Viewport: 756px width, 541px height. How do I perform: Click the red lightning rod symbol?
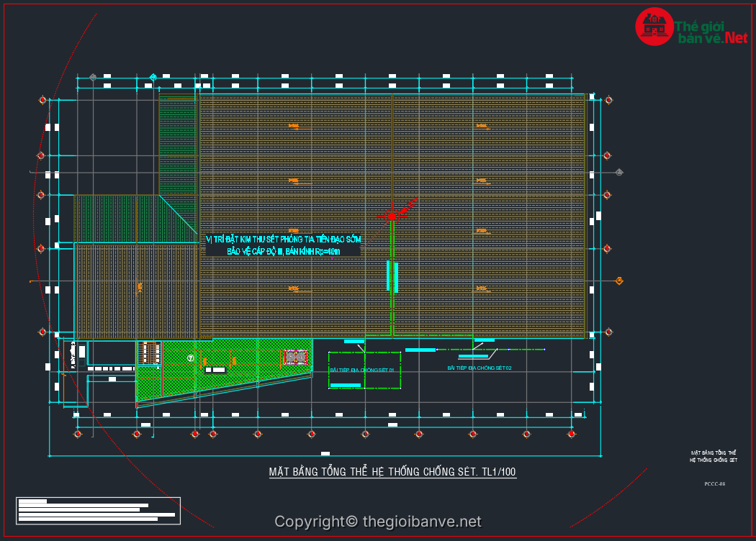(392, 216)
